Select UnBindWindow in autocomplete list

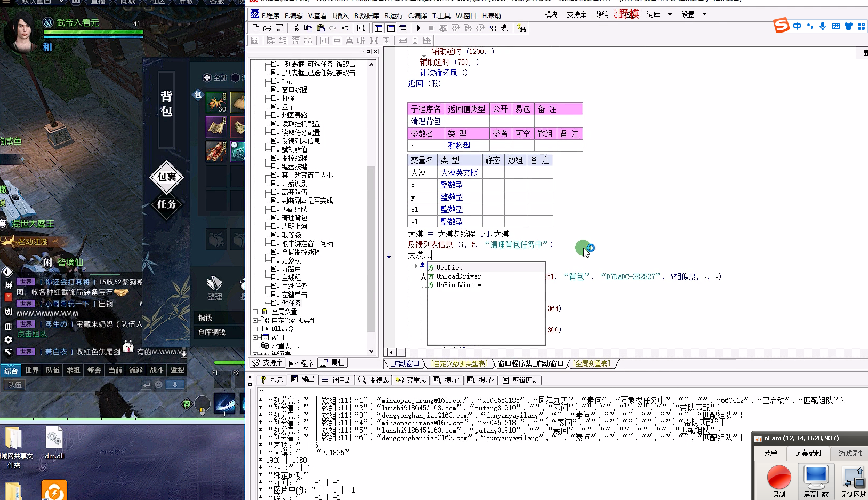(459, 285)
